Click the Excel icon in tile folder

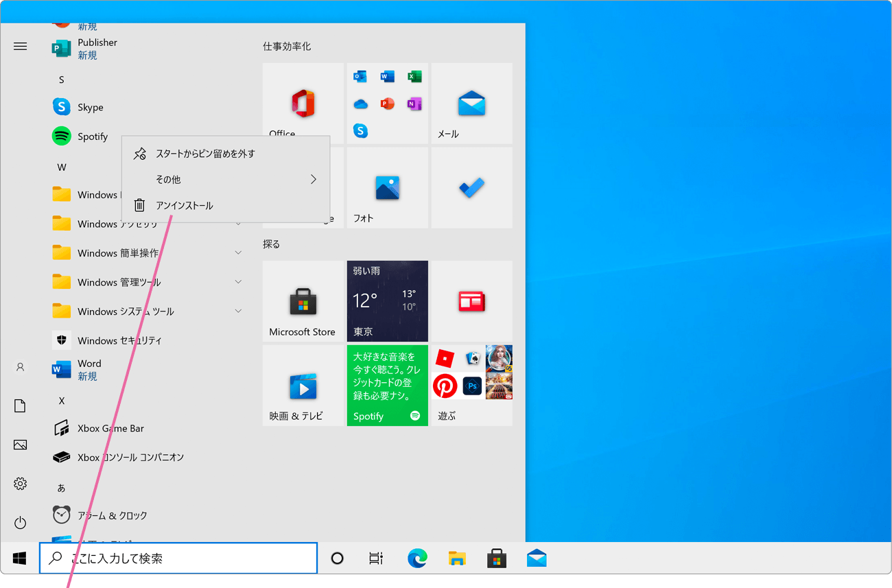coord(414,77)
